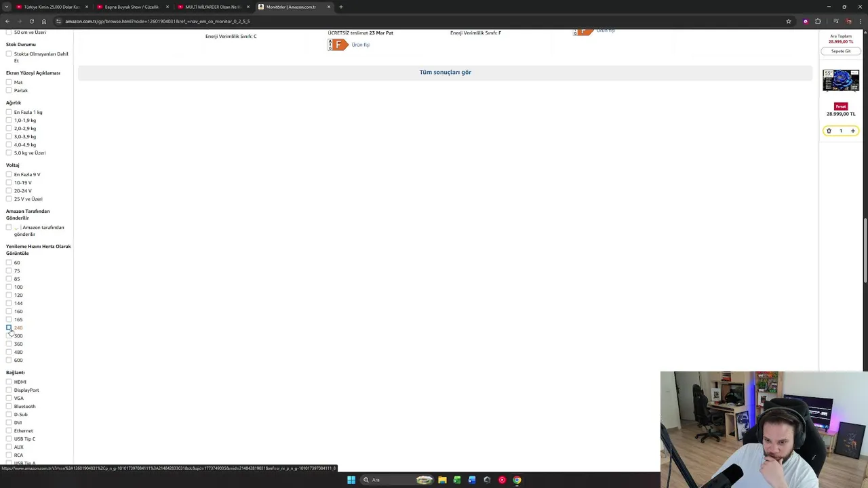The height and width of the screenshot is (488, 868).
Task: Check the 60 Hz refresh rate filter
Action: (x=9, y=262)
